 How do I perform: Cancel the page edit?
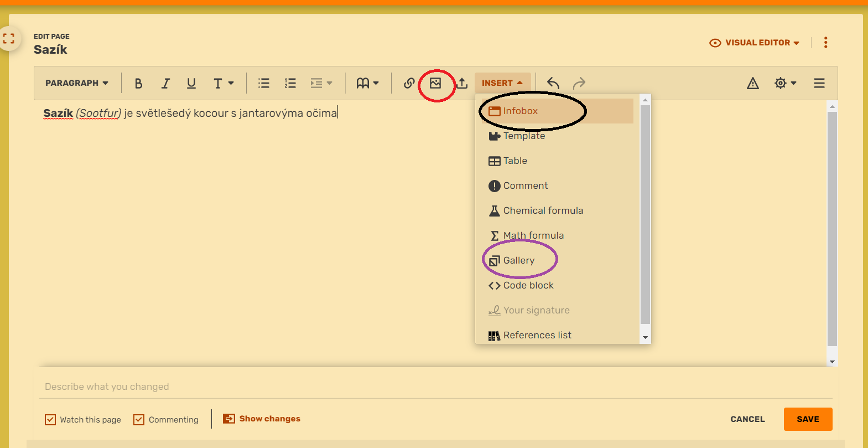[x=747, y=419]
